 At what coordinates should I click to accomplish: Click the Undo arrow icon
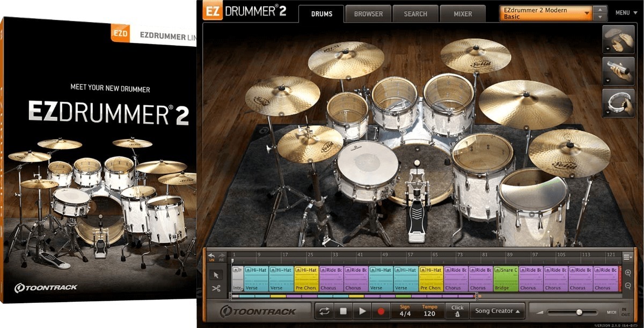(211, 257)
